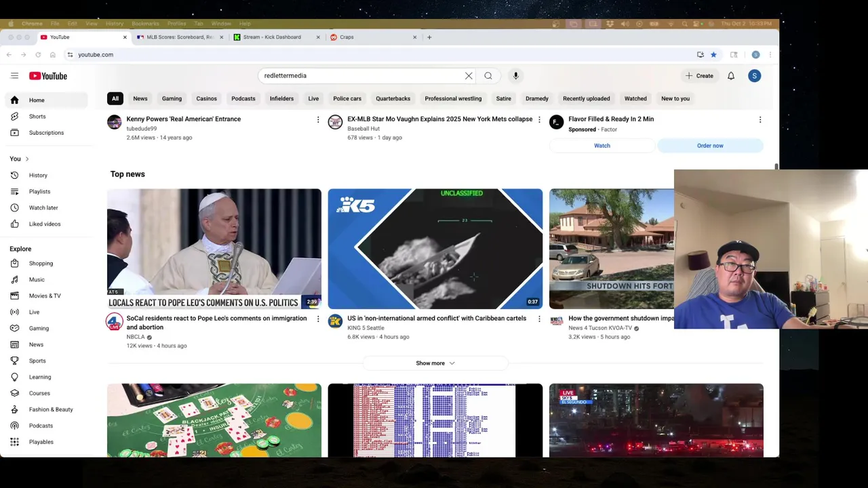Open account avatar menu

(x=754, y=76)
